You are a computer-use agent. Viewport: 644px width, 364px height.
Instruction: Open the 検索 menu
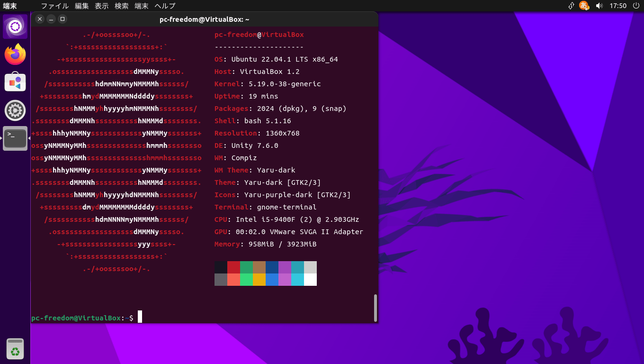coord(121,6)
